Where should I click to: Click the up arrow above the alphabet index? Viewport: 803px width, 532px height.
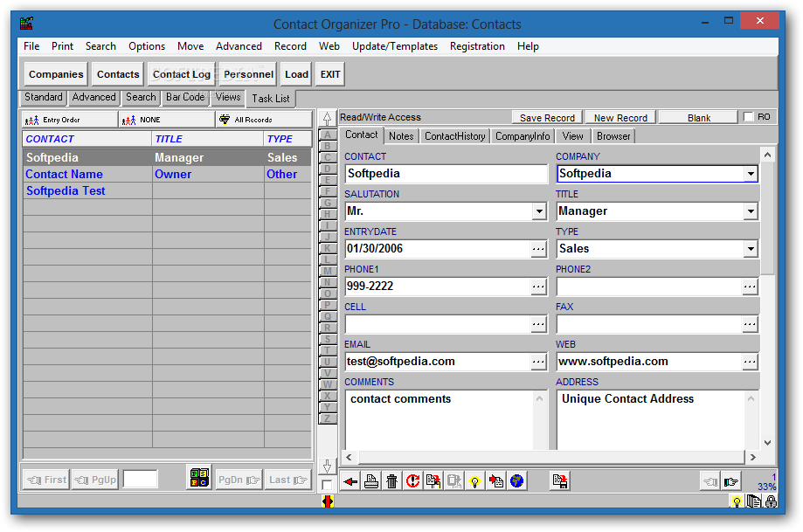tap(328, 118)
